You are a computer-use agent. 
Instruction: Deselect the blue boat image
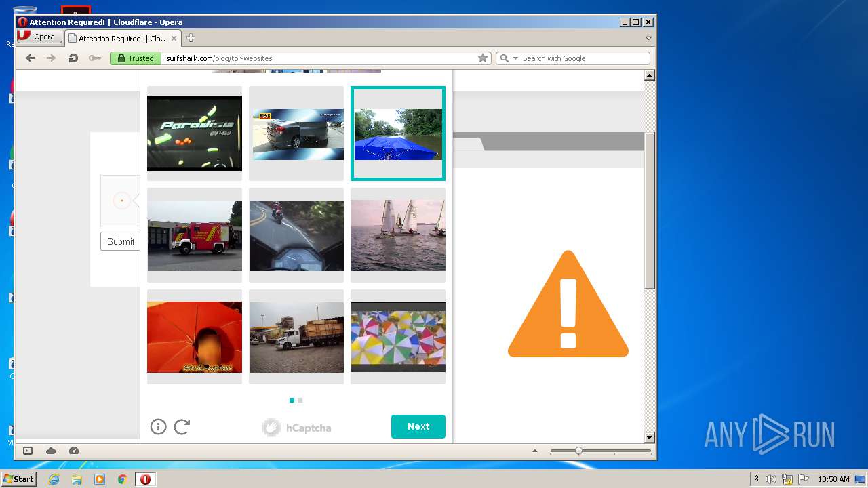[398, 134]
